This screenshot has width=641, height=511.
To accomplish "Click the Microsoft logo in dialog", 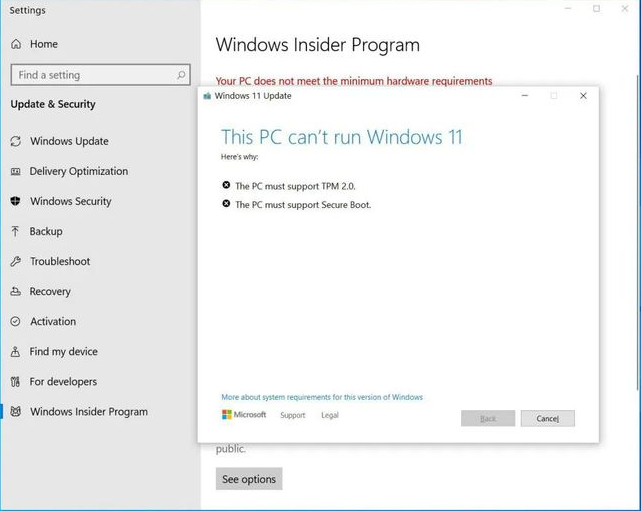I will (x=244, y=415).
